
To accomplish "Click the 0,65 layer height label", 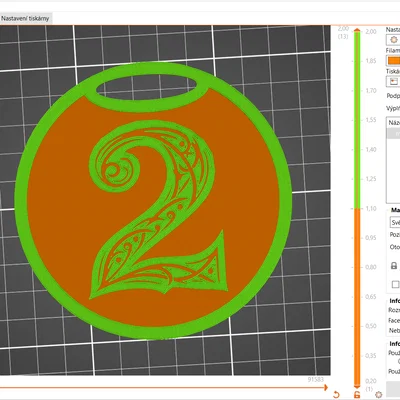I will pos(371,297).
